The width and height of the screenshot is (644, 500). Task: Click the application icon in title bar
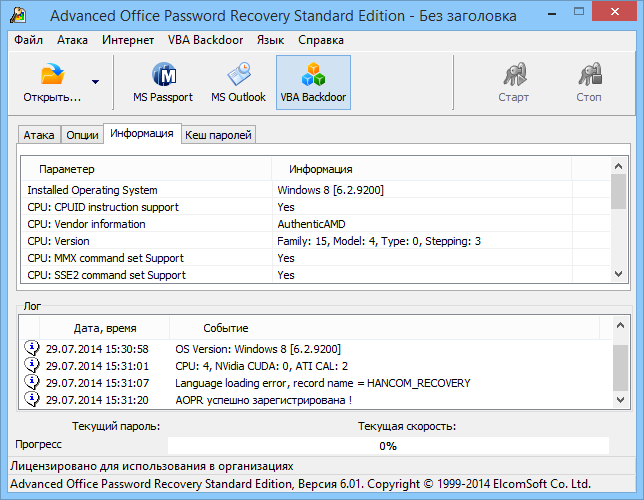[x=18, y=16]
